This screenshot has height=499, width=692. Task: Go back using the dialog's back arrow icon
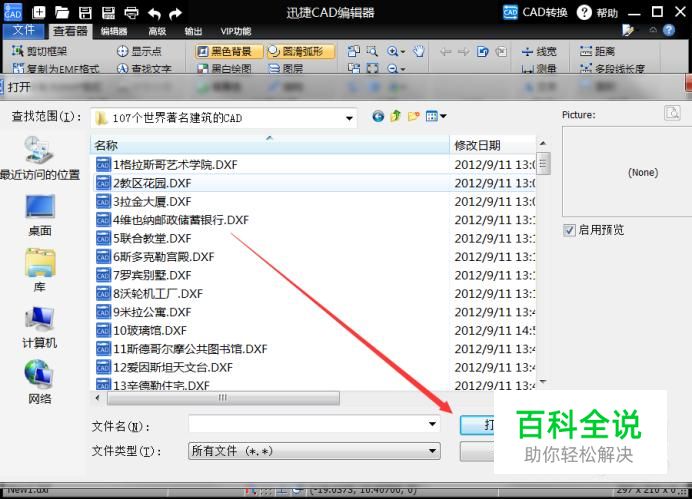coord(378,116)
